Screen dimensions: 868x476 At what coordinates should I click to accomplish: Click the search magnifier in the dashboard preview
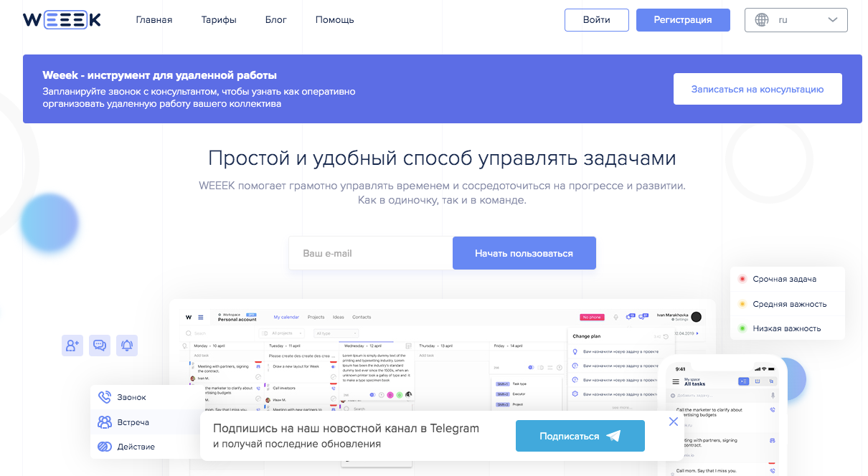point(189,333)
